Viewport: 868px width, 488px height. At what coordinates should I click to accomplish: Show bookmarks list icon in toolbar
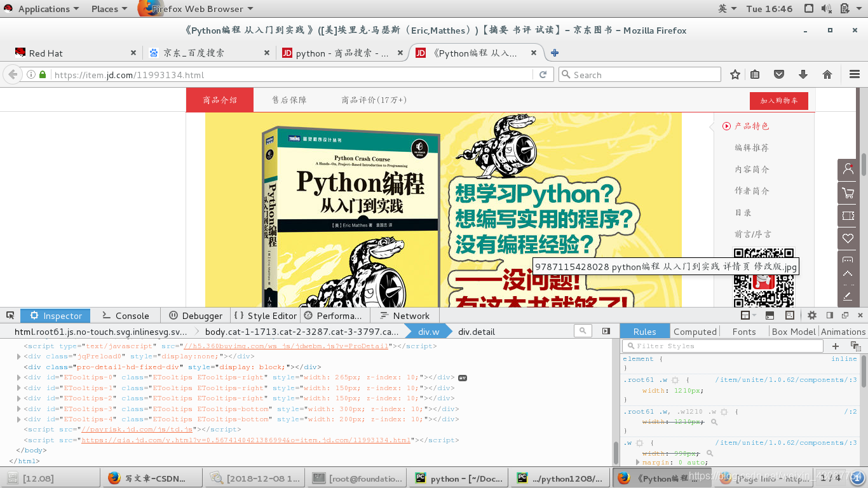pyautogui.click(x=755, y=74)
